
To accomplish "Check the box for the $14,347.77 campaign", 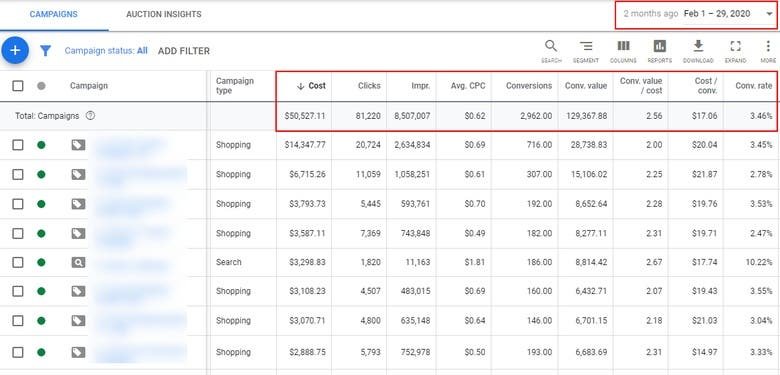I will click(18, 145).
